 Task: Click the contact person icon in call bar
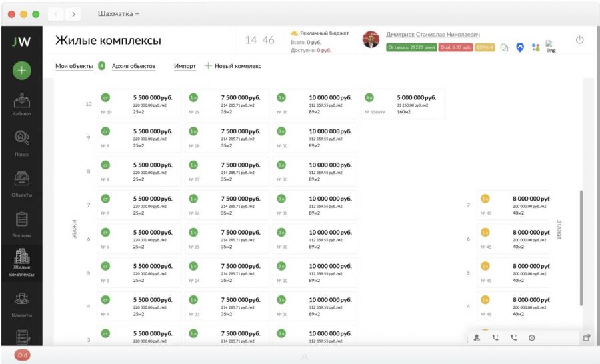click(x=477, y=337)
